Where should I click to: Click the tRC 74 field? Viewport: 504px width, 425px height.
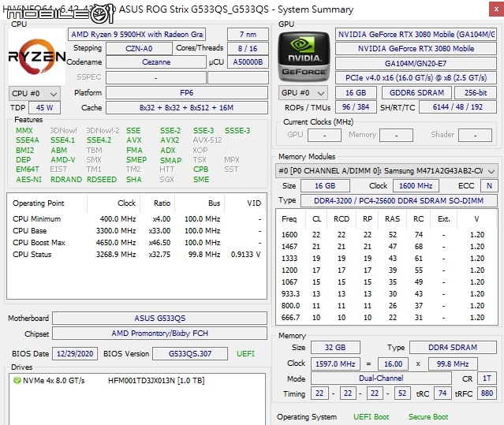tap(442, 393)
